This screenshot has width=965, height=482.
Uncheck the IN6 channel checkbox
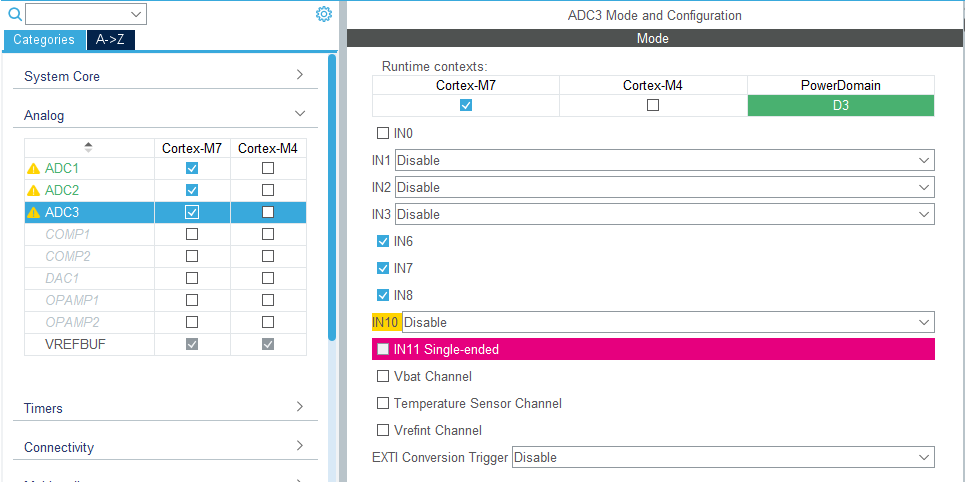pos(383,241)
